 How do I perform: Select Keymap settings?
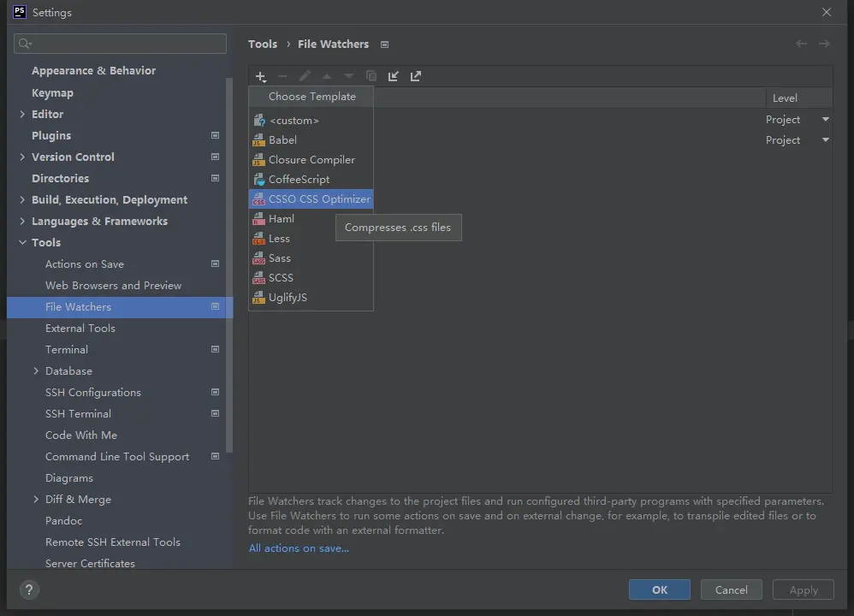click(x=52, y=92)
